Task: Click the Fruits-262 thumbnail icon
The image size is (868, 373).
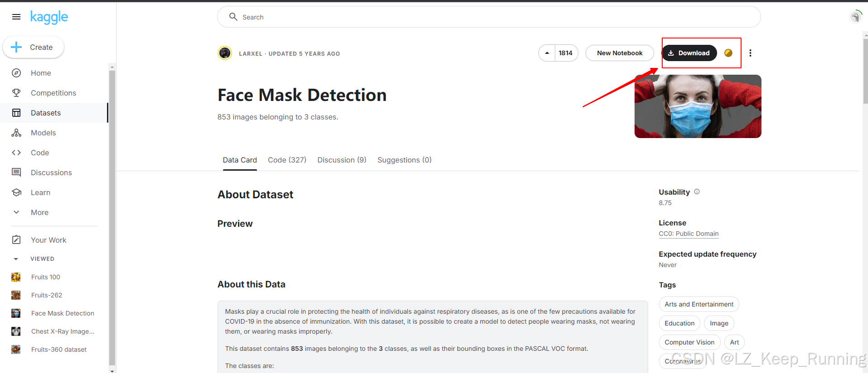Action: [x=16, y=295]
